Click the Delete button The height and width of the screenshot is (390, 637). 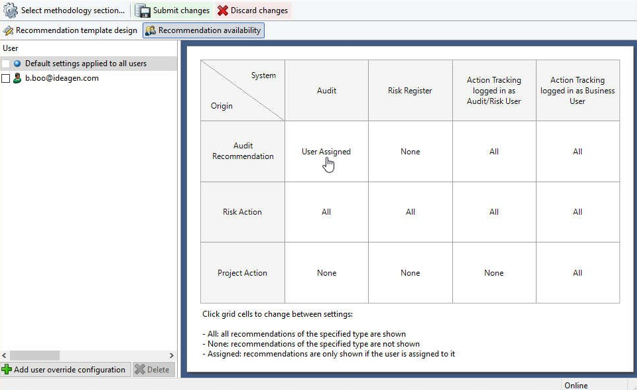pyautogui.click(x=153, y=369)
